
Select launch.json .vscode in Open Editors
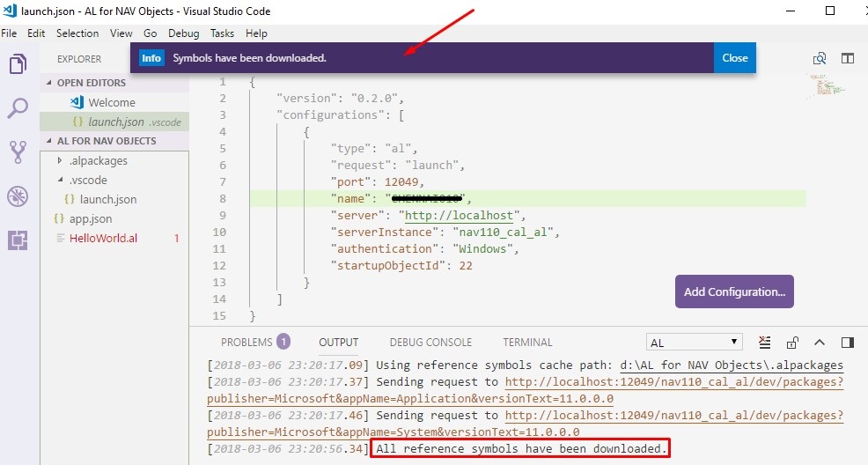tap(114, 122)
